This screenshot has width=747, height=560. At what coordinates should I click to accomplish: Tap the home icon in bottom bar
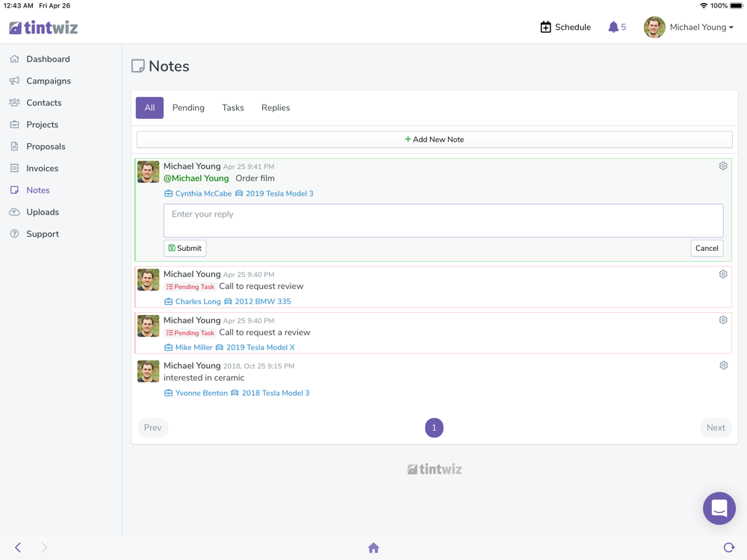(373, 547)
